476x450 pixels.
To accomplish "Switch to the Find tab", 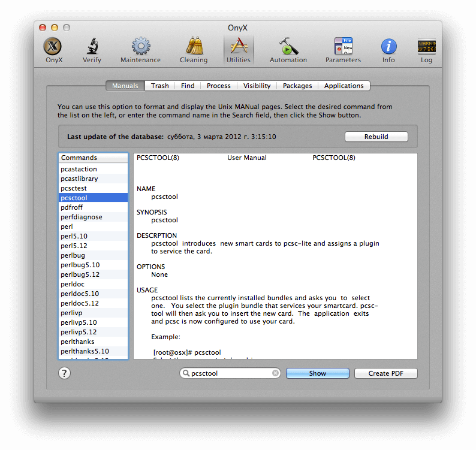I will [188, 86].
